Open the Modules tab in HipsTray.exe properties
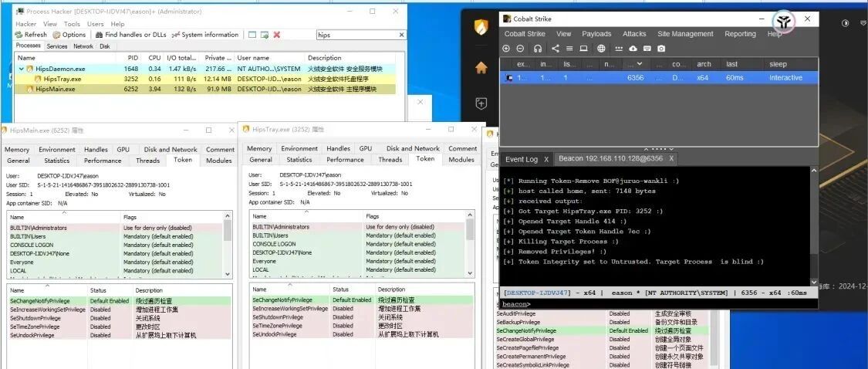 (x=461, y=160)
